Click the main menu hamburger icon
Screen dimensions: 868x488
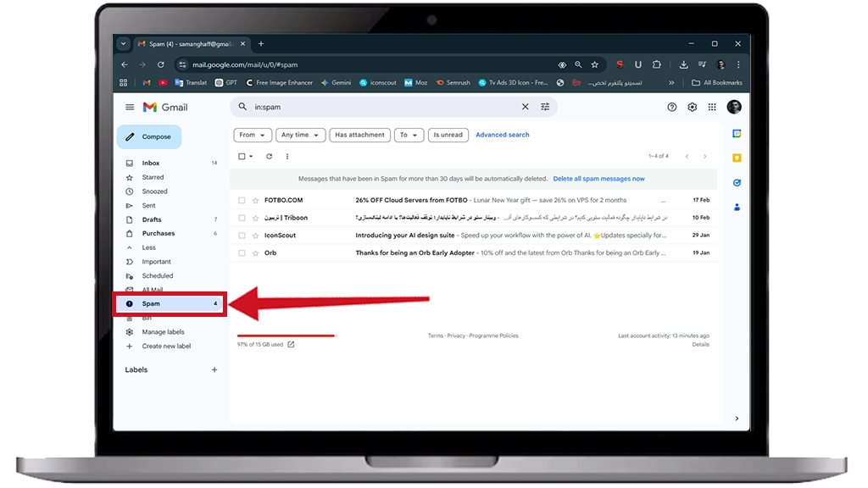tap(130, 107)
